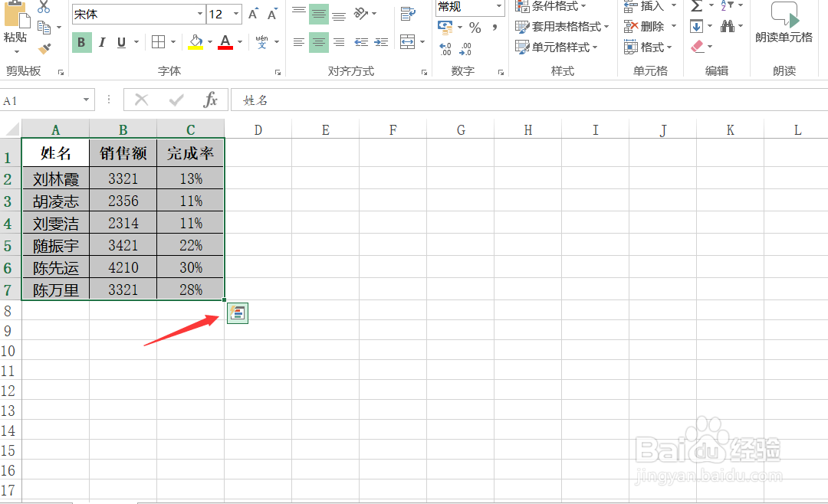
Task: Click the Select All corner triangle
Action: 12,129
